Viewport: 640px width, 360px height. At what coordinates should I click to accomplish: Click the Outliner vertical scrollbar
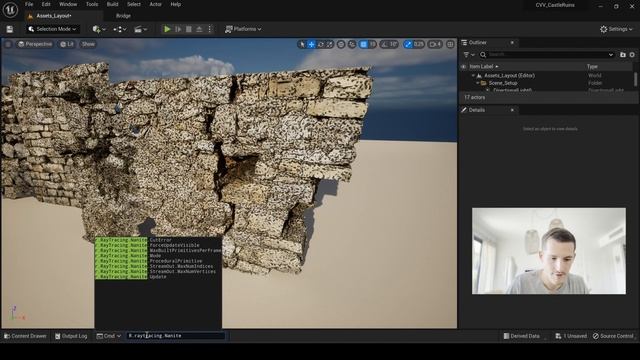[636, 79]
